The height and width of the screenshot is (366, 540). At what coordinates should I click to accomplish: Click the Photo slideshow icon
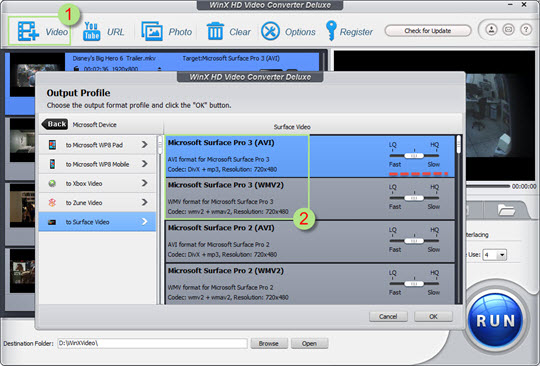pyautogui.click(x=152, y=31)
